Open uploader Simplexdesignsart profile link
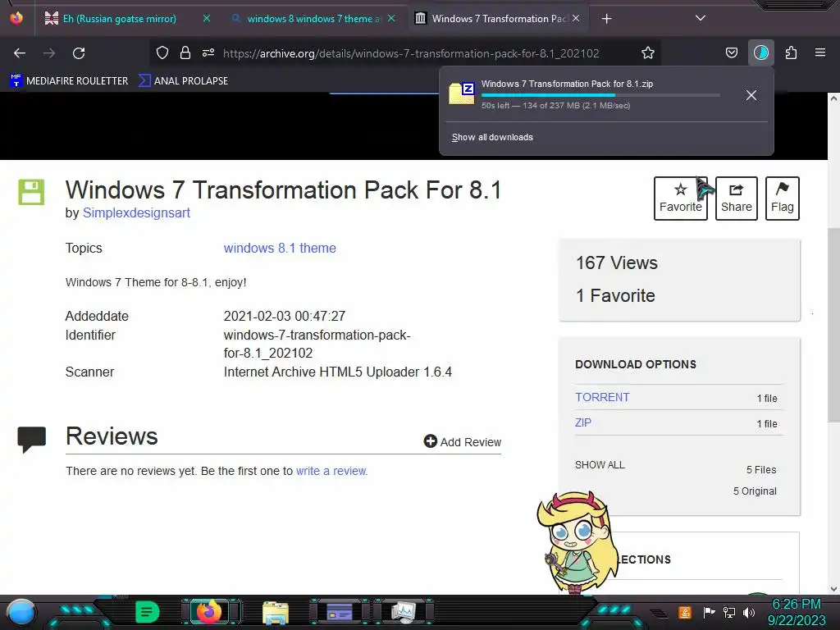Viewport: 840px width, 630px height. (x=136, y=212)
